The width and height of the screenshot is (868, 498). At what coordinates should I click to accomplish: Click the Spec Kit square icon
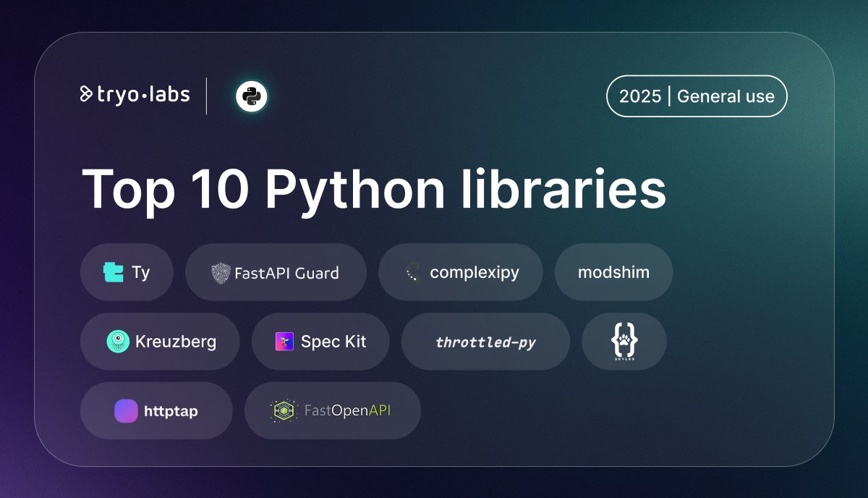[284, 342]
